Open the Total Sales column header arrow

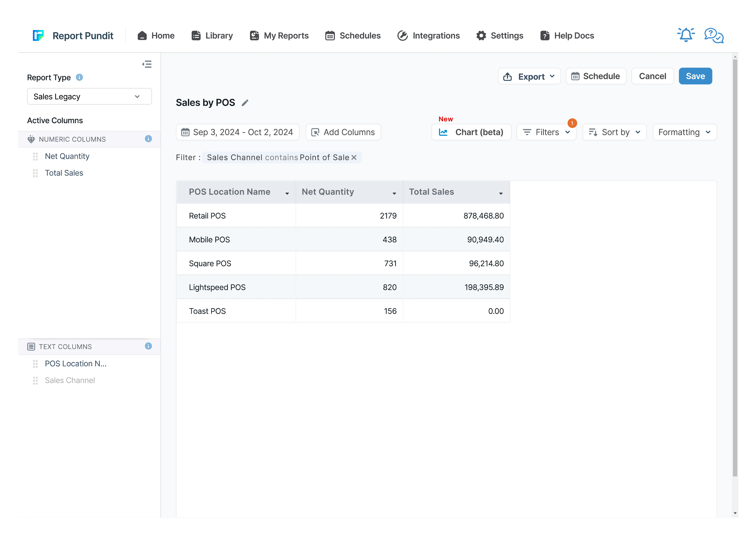click(501, 194)
